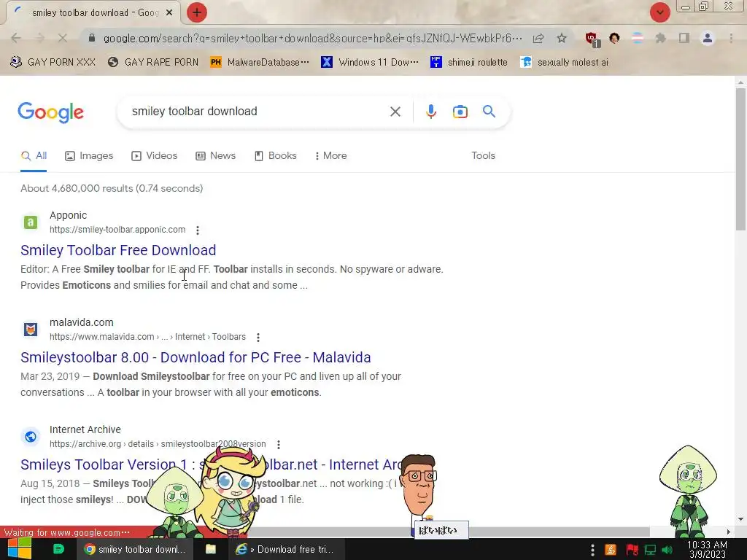
Task: Clear the search query with the X
Action: [x=395, y=112]
